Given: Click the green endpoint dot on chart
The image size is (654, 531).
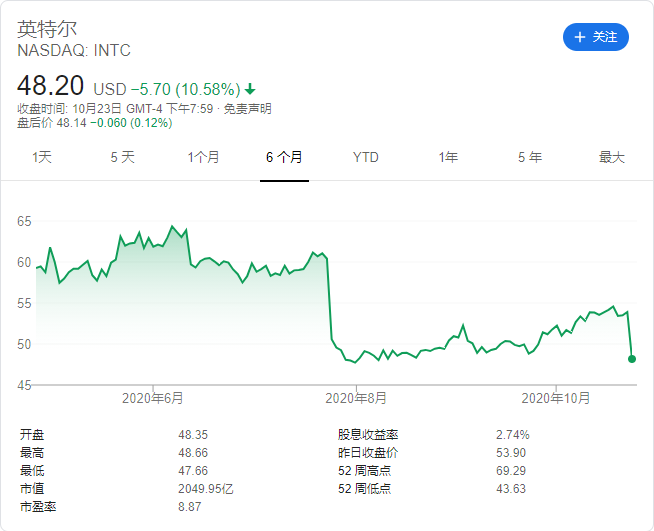Looking at the screenshot, I should 633,358.
